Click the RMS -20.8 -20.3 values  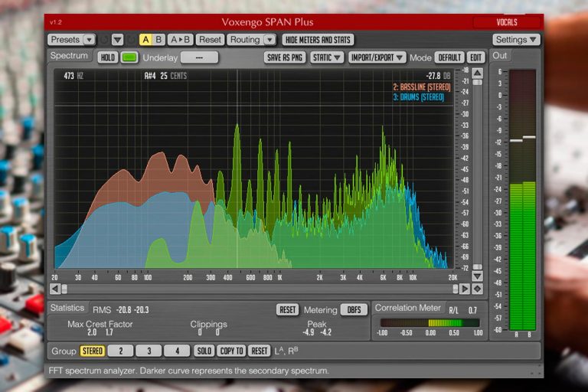(x=132, y=310)
